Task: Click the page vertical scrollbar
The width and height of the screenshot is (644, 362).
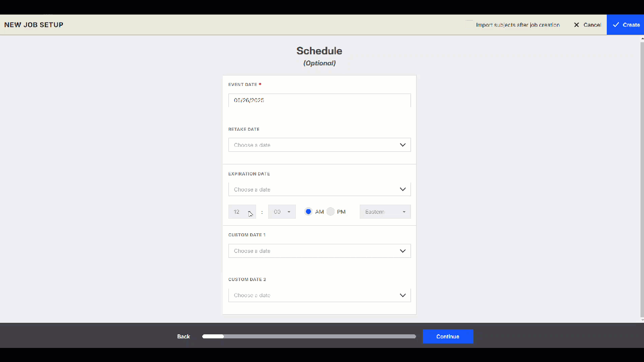Action: (642, 178)
